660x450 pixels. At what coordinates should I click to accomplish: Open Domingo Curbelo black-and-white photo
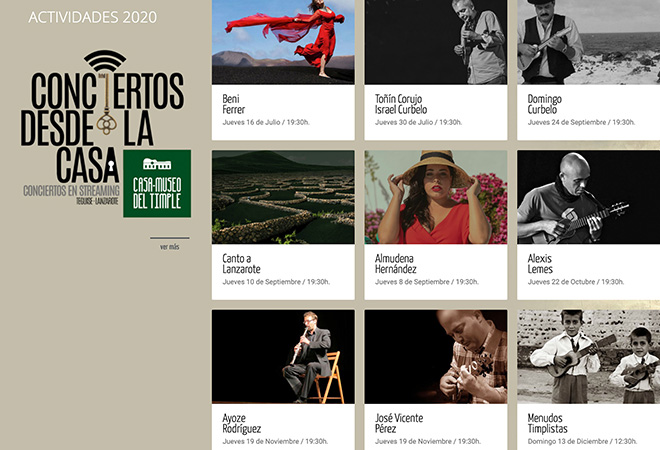point(588,42)
